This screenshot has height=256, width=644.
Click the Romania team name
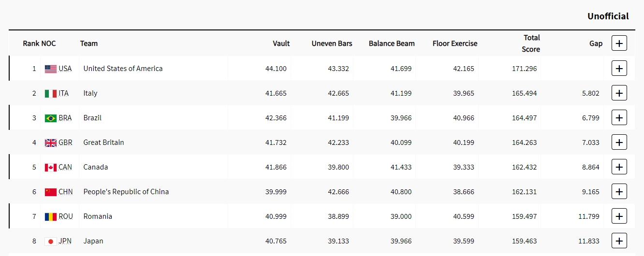[x=98, y=216]
